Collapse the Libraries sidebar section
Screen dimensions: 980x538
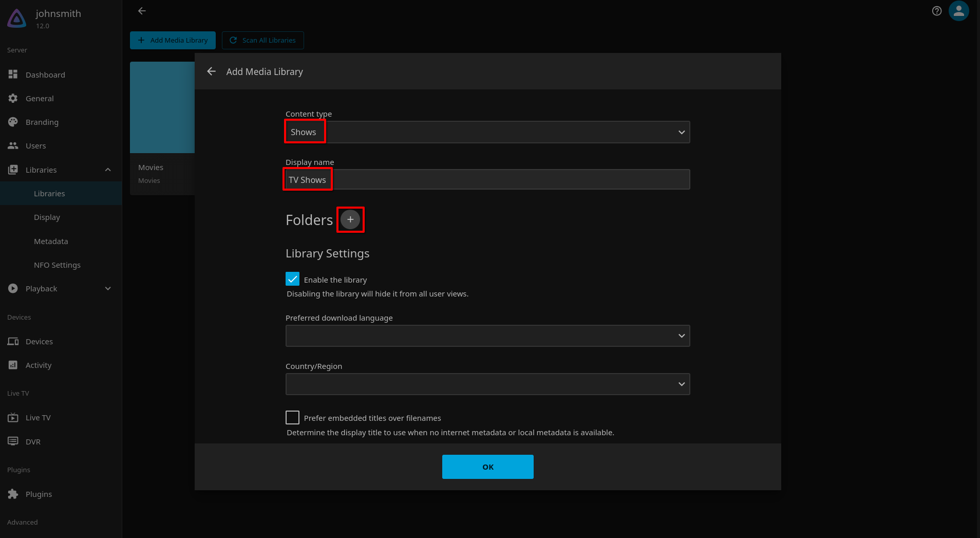[108, 170]
